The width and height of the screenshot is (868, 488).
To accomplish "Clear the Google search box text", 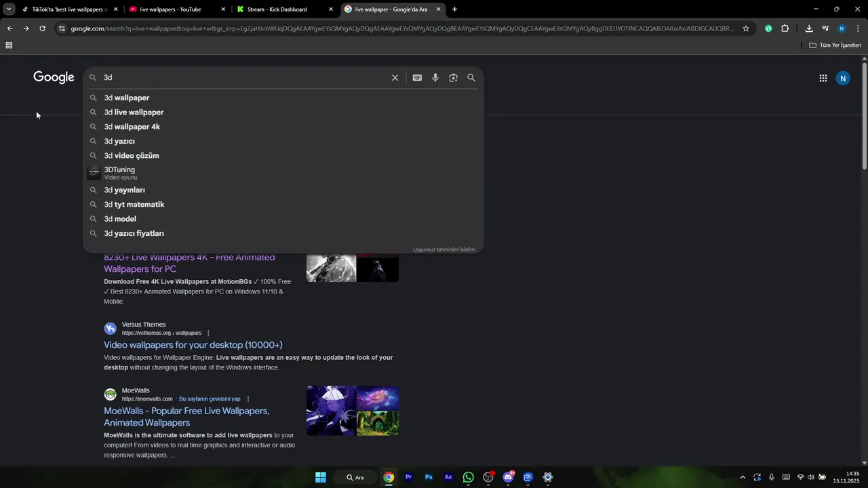I will tap(395, 78).
